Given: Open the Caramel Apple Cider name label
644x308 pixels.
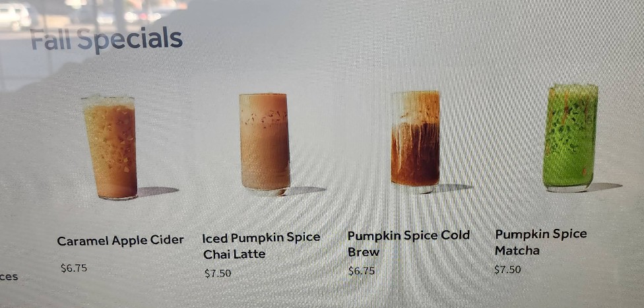Looking at the screenshot, I should coord(120,241).
